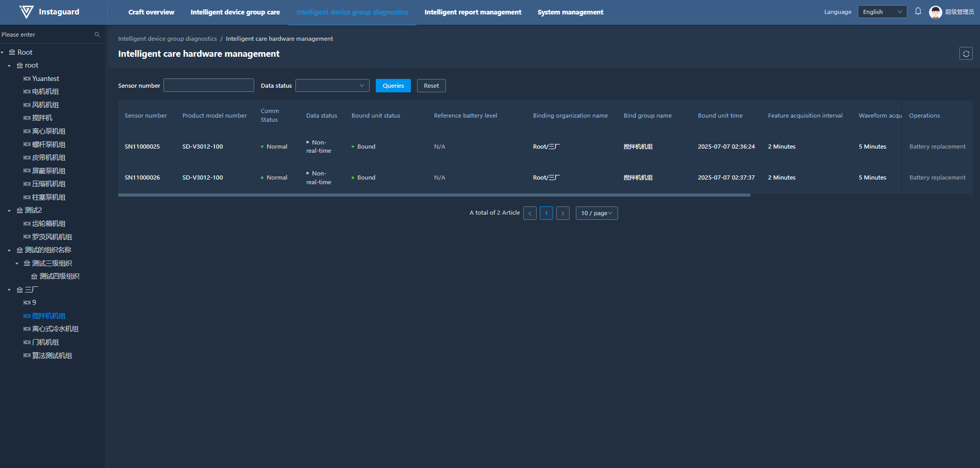Click the refresh icon at top right
The image size is (980, 468).
tap(966, 54)
